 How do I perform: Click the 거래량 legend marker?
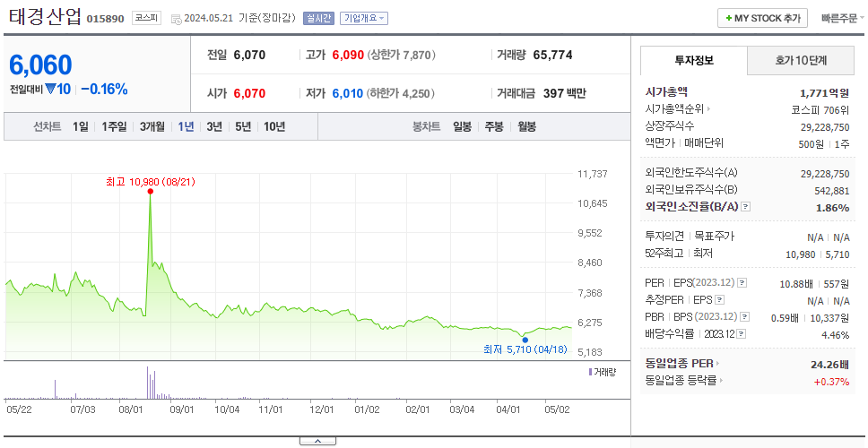(590, 372)
